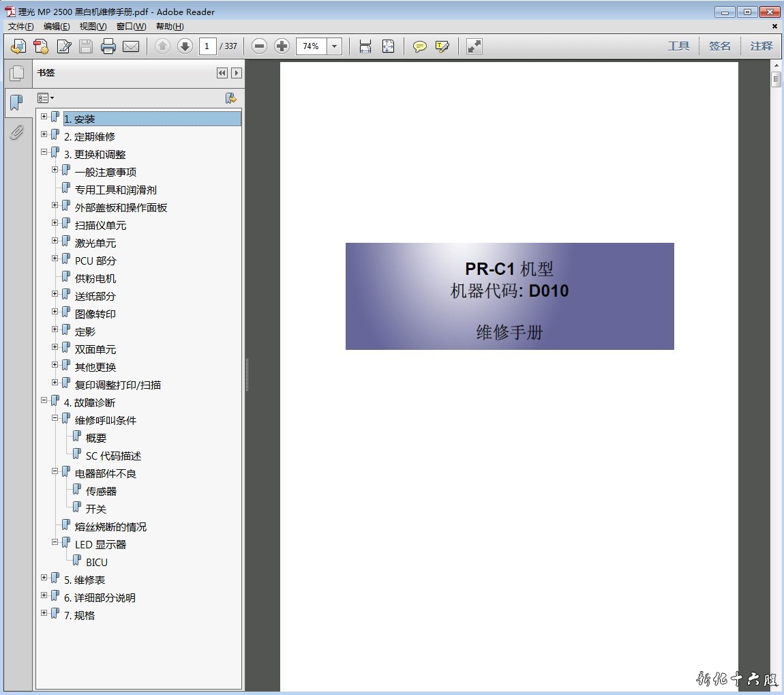This screenshot has height=695, width=784.
Task: Open the 帮助(H) menu
Action: (x=170, y=27)
